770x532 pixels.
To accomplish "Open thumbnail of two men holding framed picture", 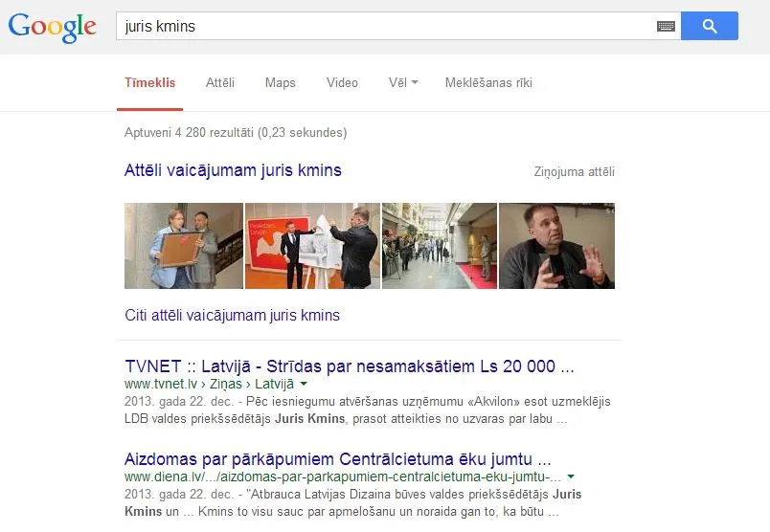I will (x=184, y=246).
